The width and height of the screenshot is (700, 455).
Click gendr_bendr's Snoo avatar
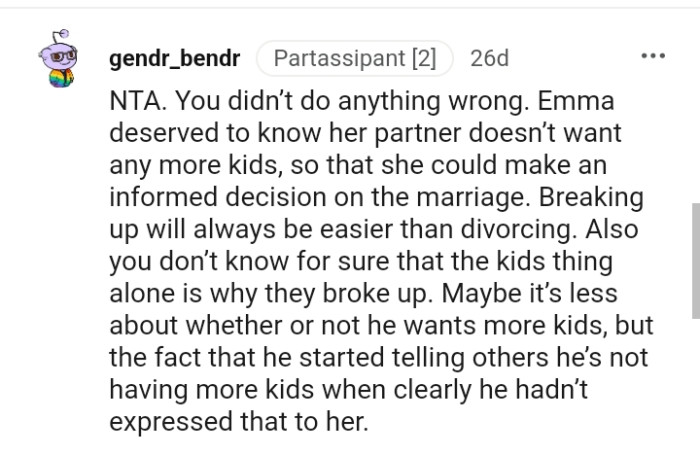(x=58, y=58)
